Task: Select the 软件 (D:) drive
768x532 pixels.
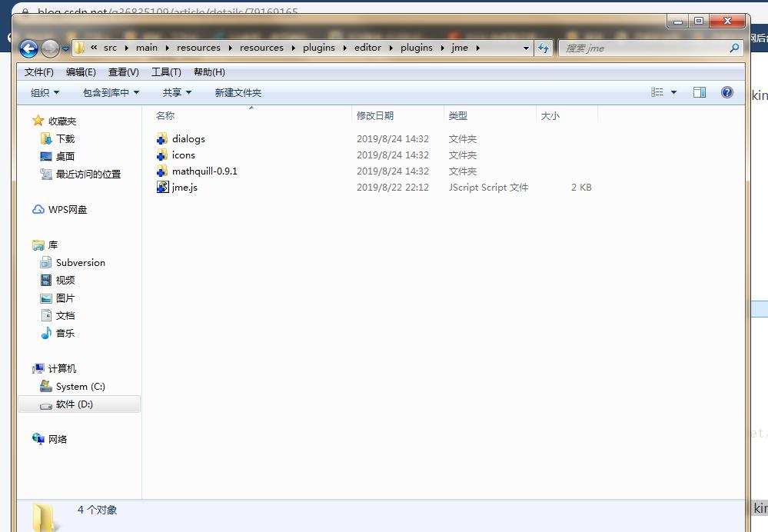Action: [75, 404]
